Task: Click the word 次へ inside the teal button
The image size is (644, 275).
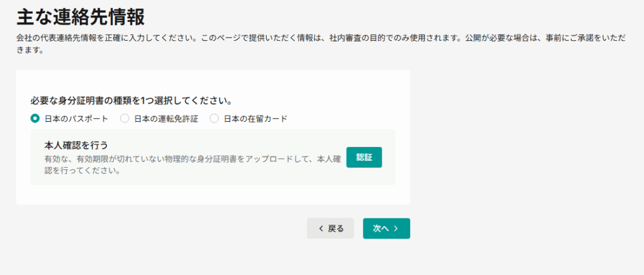Action: [381, 229]
